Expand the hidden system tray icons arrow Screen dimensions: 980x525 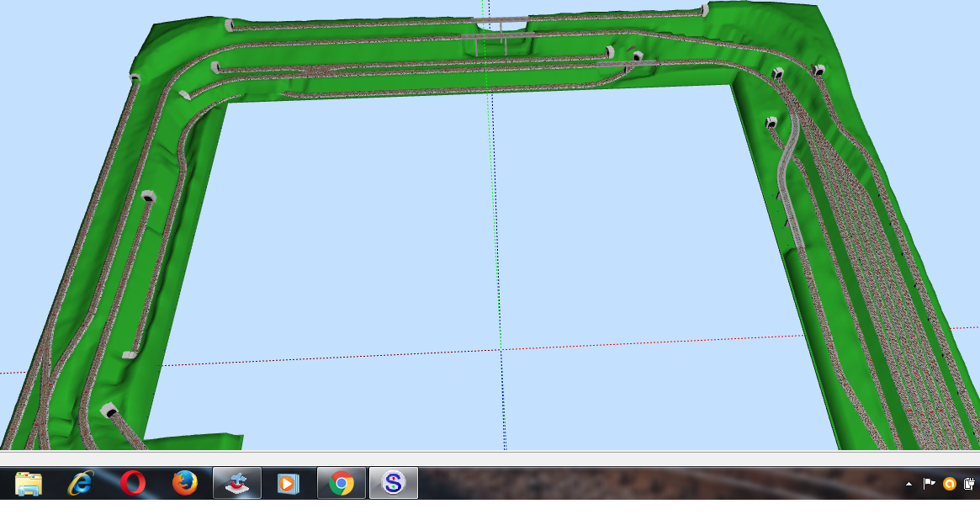click(908, 484)
